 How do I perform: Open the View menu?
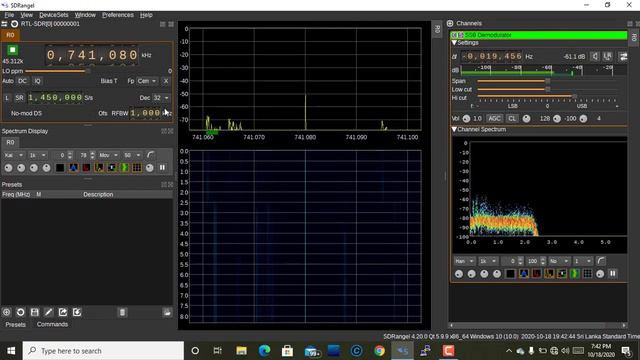[x=27, y=15]
